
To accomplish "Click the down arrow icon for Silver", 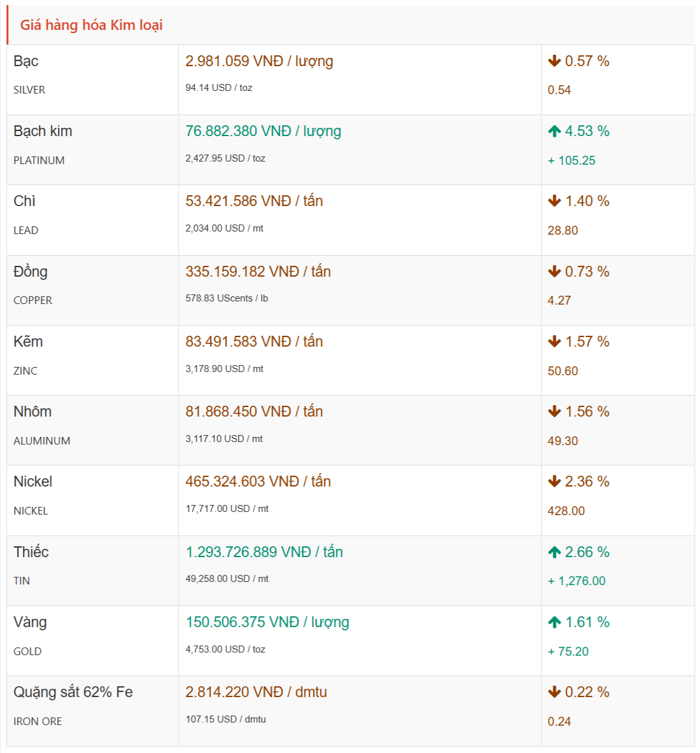I will [554, 61].
